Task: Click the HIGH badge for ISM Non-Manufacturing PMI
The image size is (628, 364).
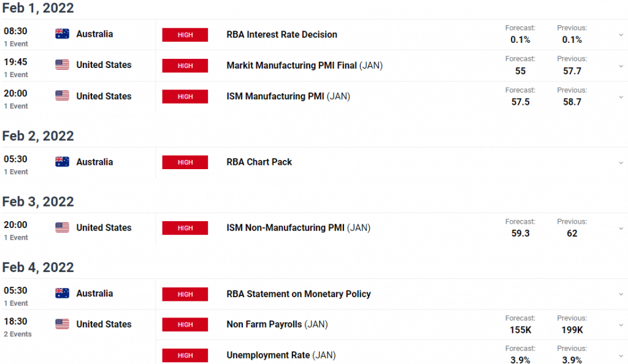Action: tap(185, 228)
